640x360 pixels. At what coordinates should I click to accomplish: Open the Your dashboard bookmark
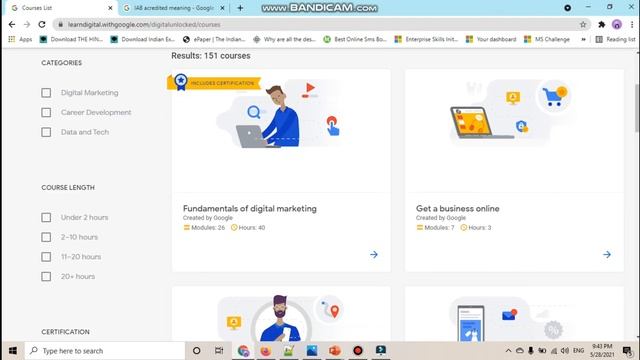491,39
